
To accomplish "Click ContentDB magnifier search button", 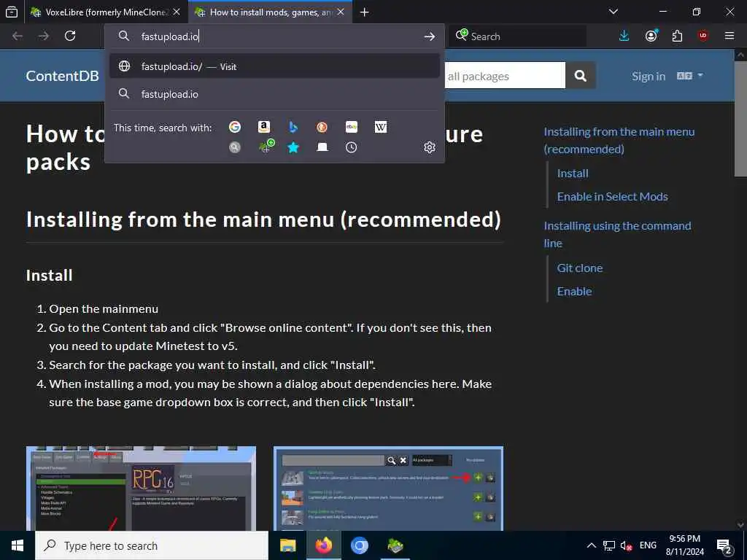I will 580,75.
